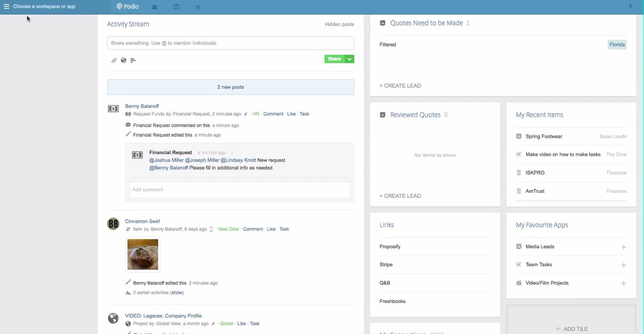Open Choose a workspace or app selector
This screenshot has height=334, width=644.
point(44,7)
